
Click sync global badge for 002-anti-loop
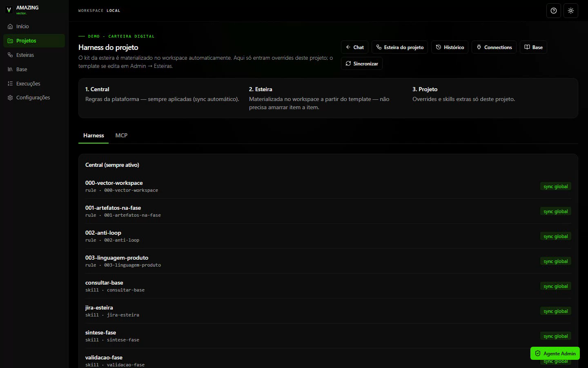555,236
